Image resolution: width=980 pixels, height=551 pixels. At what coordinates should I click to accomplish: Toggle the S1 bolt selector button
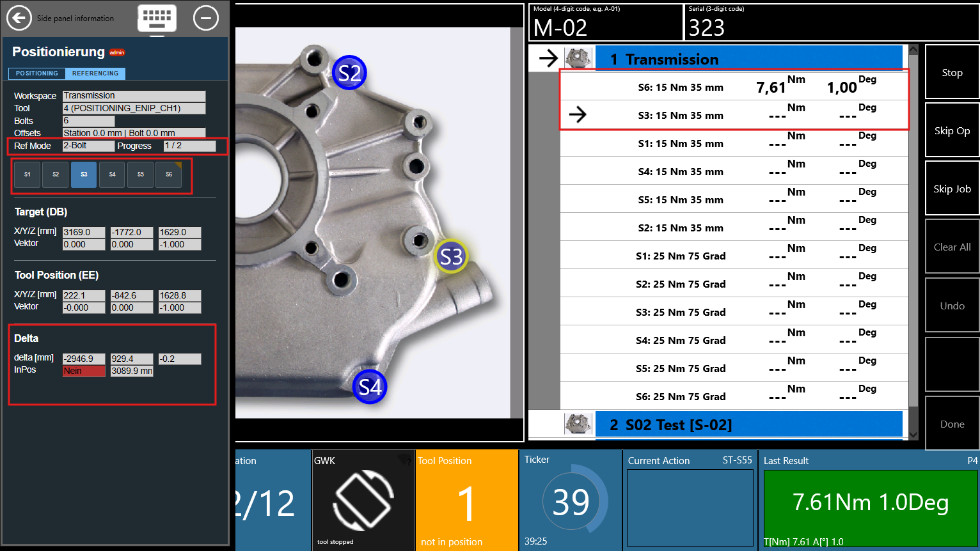[x=28, y=175]
